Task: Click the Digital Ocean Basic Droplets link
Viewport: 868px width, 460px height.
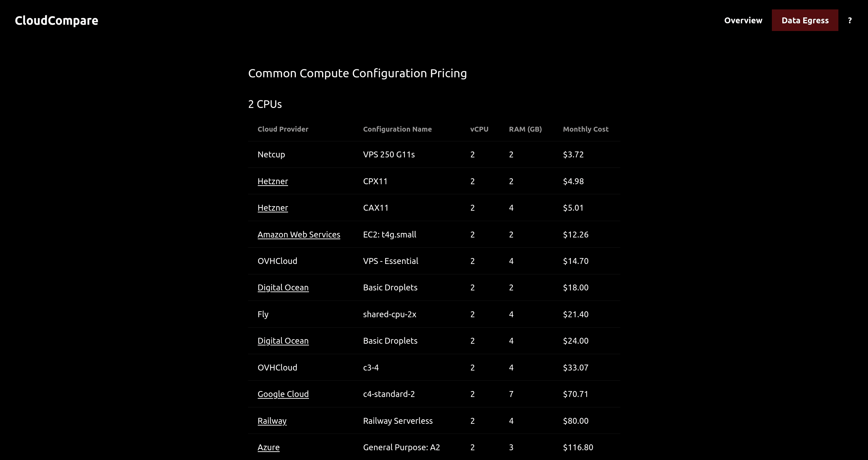Action: coord(283,287)
